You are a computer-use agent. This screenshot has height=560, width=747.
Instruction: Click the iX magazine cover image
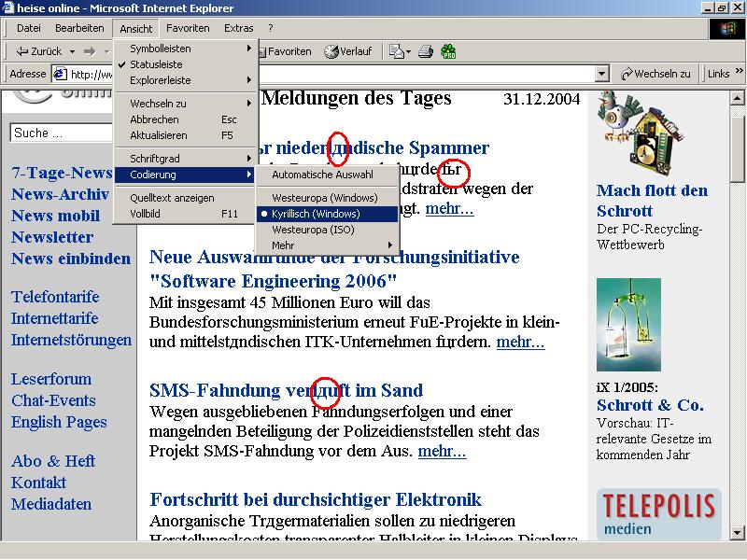point(628,325)
